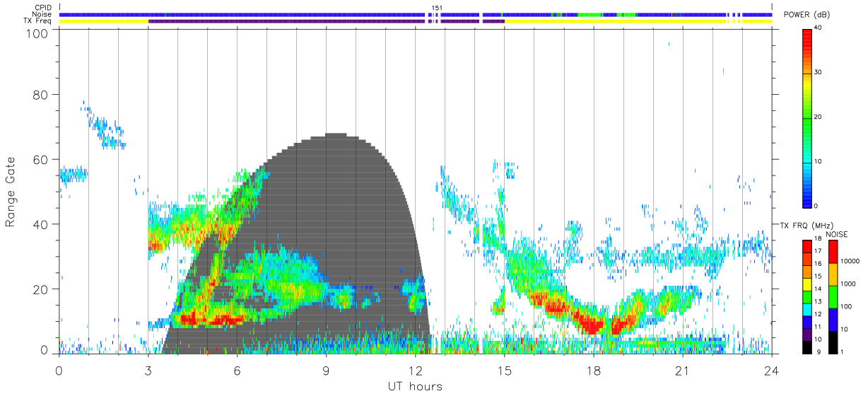Click the 100 tick on Range Gate axis
Viewport: 868px width, 401px height.
pyautogui.click(x=39, y=33)
